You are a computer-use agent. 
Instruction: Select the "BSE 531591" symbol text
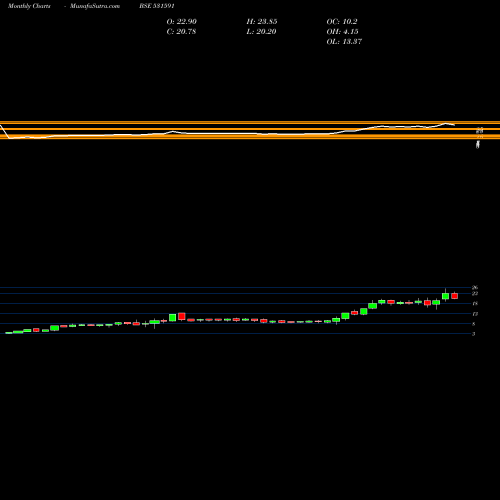coord(157,6)
